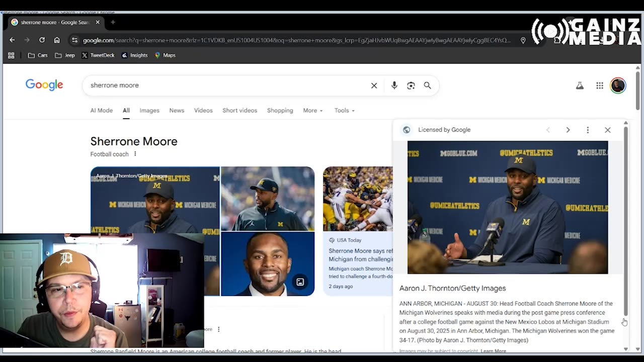Click the location pin icon in address bar

tap(523, 40)
